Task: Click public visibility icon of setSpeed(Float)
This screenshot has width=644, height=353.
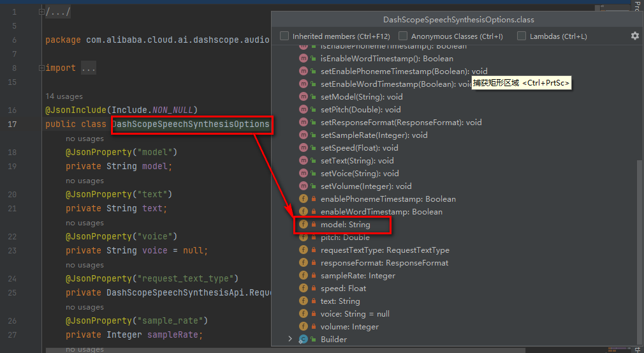Action: tap(313, 148)
